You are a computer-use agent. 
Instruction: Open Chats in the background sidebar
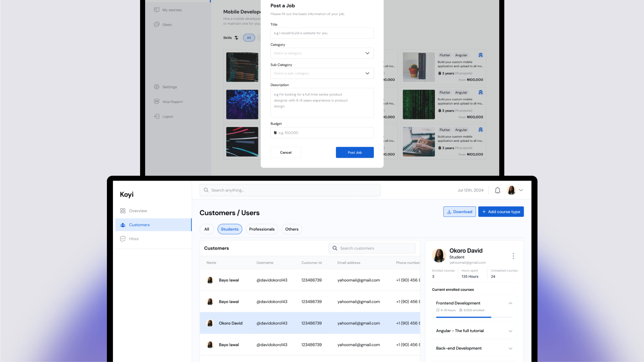(x=163, y=25)
